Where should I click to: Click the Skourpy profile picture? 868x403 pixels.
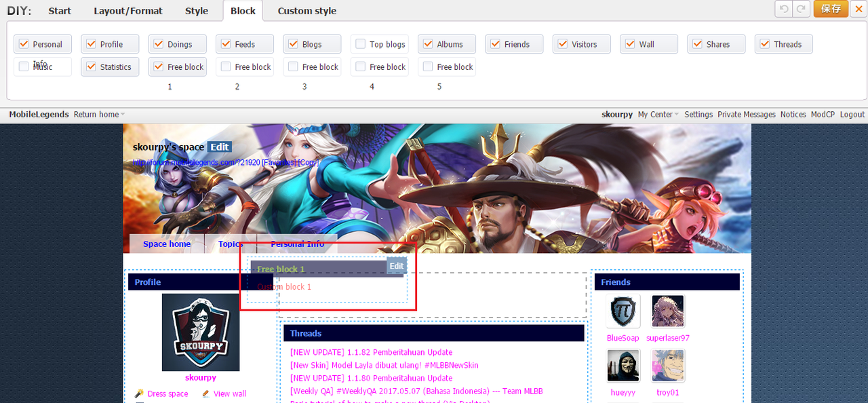(200, 332)
